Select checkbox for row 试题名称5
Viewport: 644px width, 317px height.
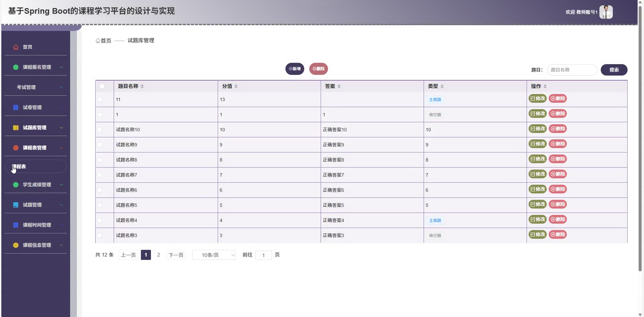[x=100, y=205]
